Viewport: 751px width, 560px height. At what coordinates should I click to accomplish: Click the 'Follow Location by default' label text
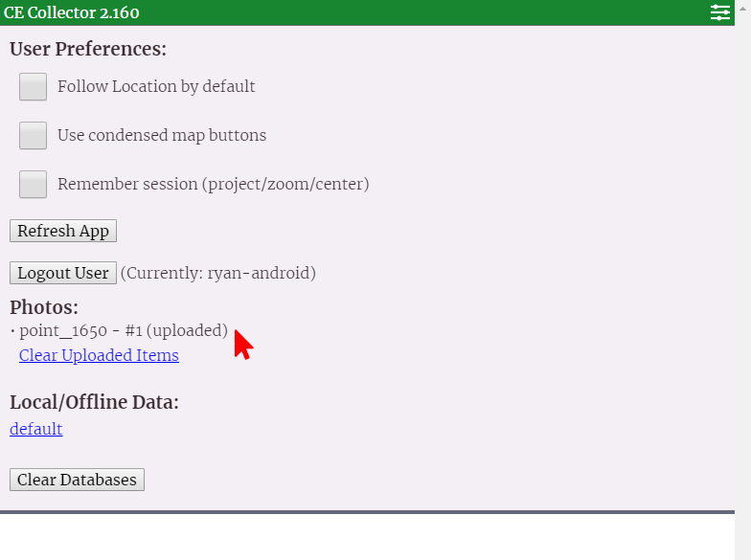point(156,86)
